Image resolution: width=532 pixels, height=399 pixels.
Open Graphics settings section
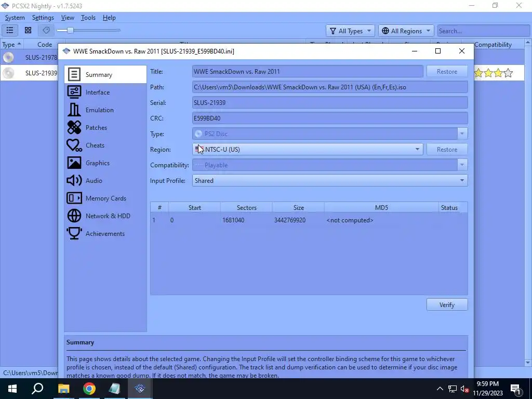[x=105, y=163]
